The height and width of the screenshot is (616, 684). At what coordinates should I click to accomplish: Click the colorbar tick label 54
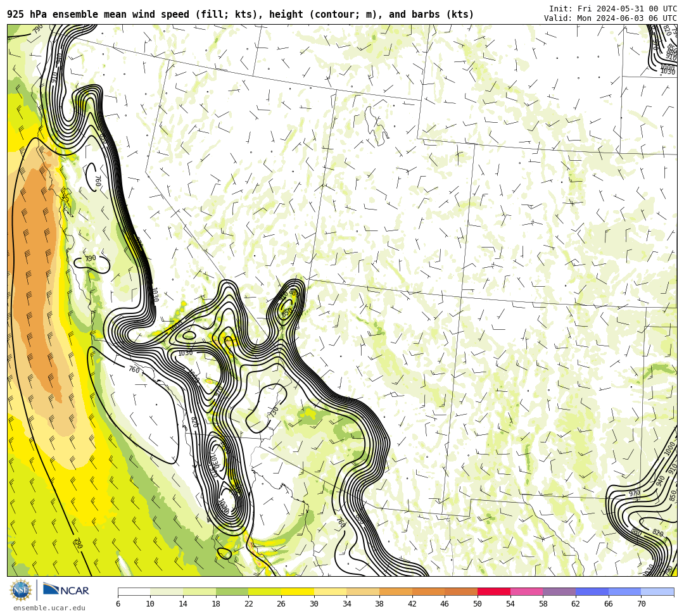point(510,604)
